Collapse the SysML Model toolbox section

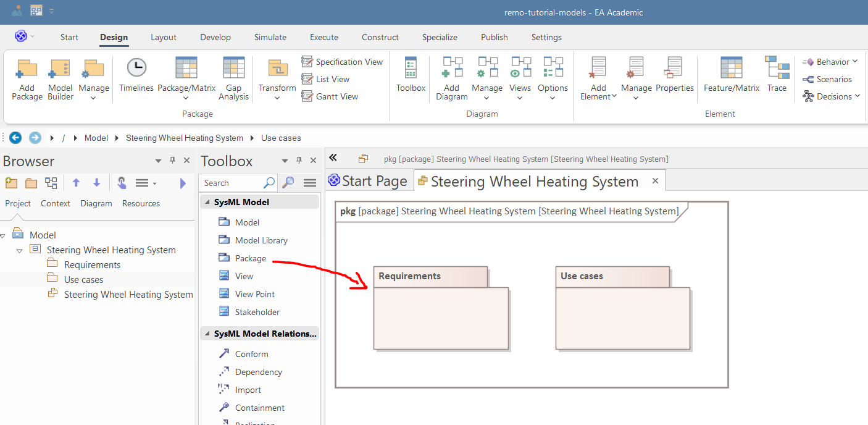(207, 202)
